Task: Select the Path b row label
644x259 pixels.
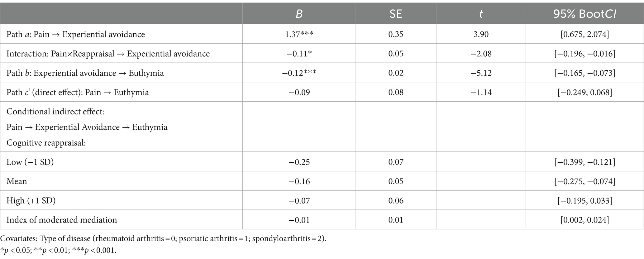Action: 85,73
